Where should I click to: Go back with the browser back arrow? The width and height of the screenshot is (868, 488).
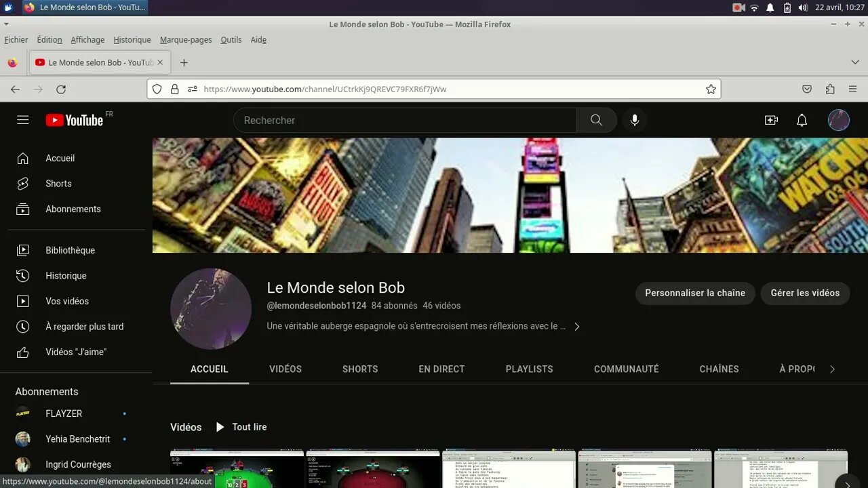click(16, 89)
